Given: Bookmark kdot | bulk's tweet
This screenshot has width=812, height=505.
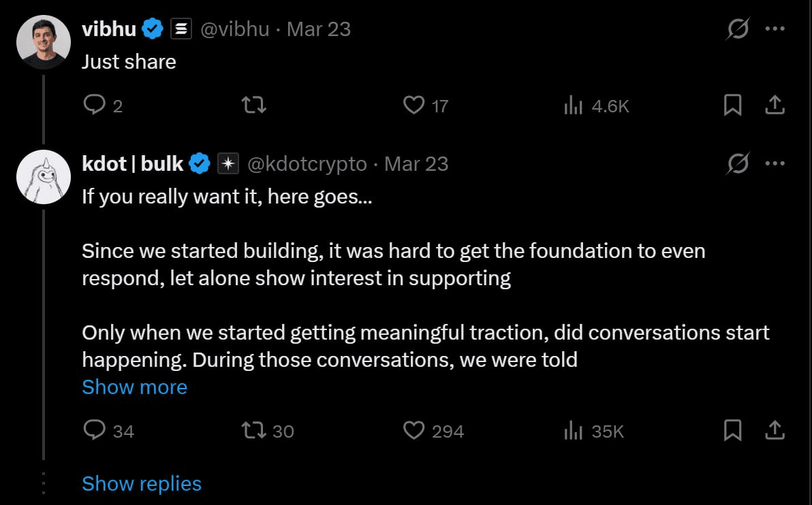Looking at the screenshot, I should [x=732, y=430].
